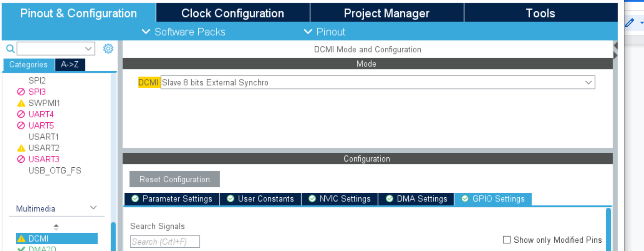
Task: Click the panel collapse arrows at right edge
Action: click(615, 50)
